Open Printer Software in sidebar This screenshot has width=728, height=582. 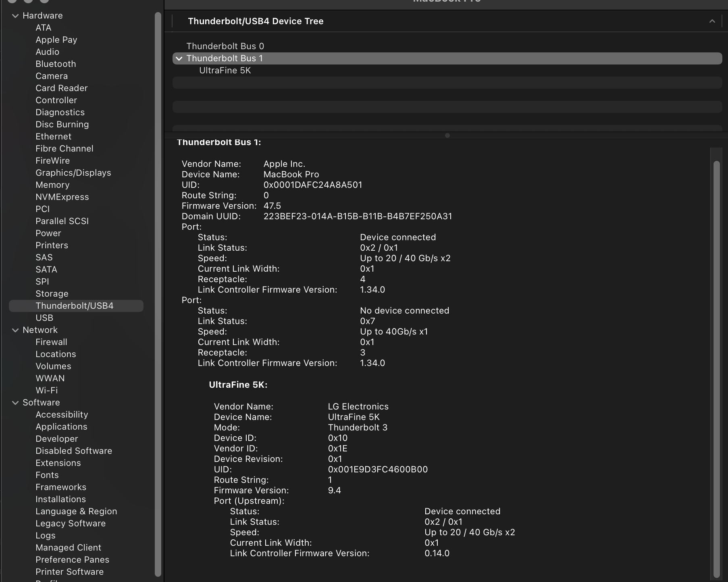69,572
